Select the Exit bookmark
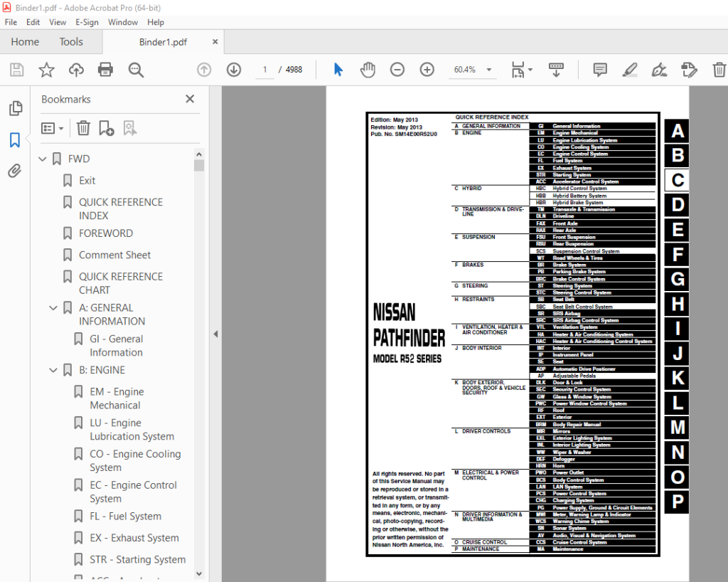Screen dimensions: 728x582 (x=87, y=181)
